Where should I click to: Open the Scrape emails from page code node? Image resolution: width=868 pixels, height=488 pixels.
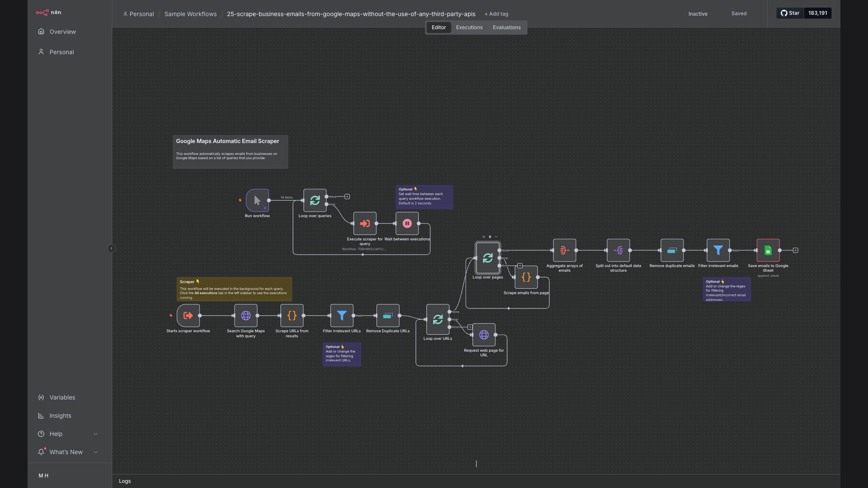click(x=526, y=277)
